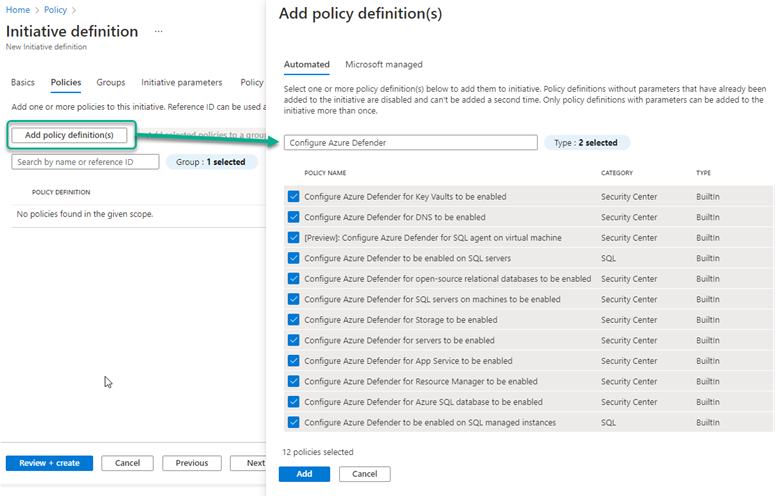This screenshot has height=496, width=776.
Task: Click the Add policy definition(s) button
Action: 69,135
